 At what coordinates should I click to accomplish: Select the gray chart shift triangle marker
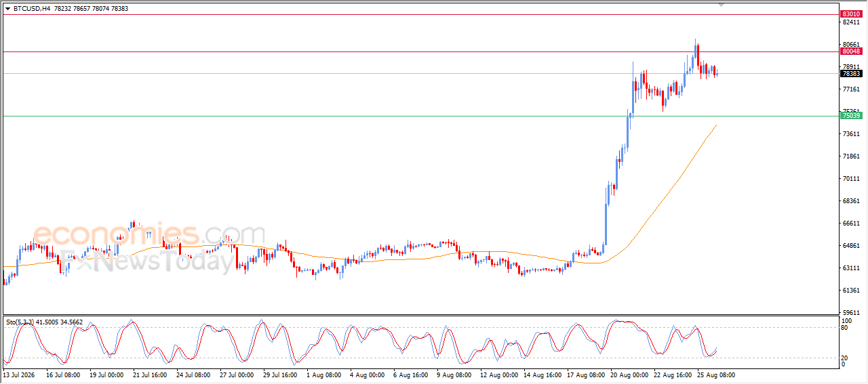coord(722,5)
